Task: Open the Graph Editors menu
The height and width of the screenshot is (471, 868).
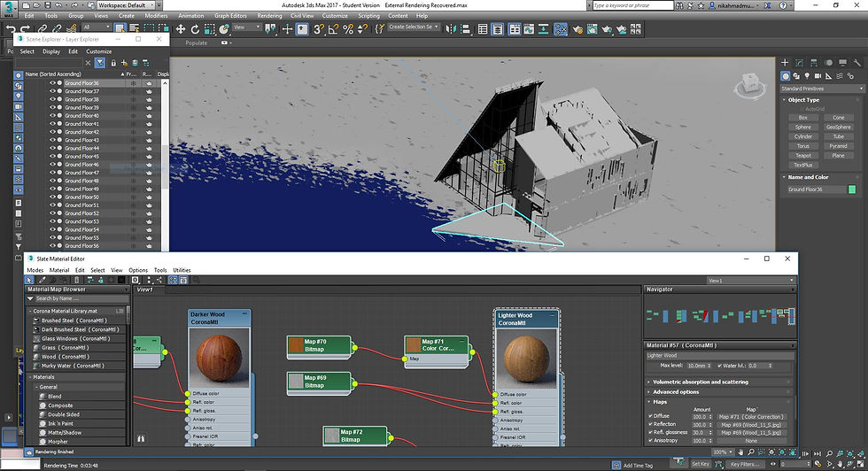Action: pyautogui.click(x=230, y=16)
